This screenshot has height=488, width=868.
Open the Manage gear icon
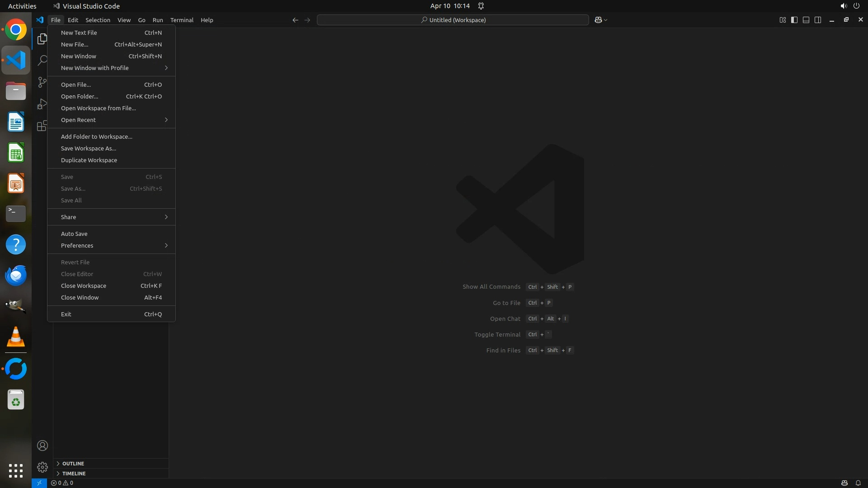coord(42,467)
